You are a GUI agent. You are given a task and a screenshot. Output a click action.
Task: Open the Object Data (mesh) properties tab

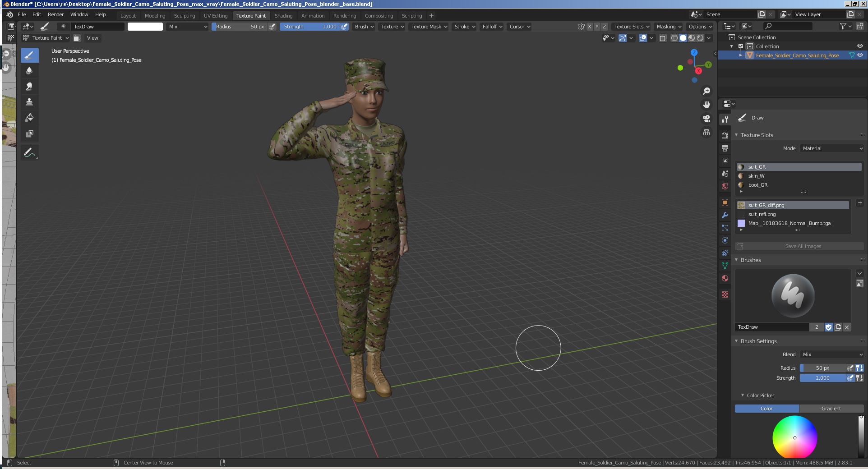[x=725, y=266]
